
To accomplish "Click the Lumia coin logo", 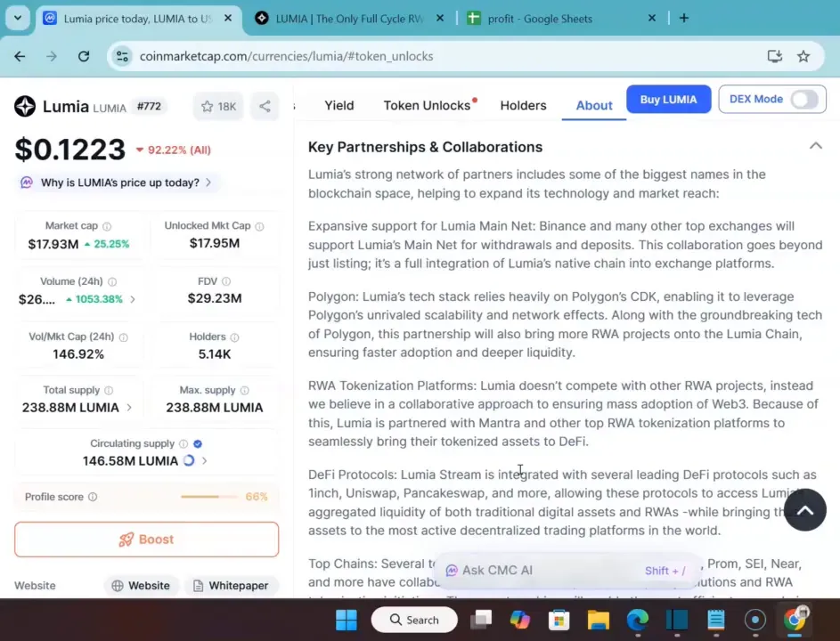I will click(x=24, y=105).
